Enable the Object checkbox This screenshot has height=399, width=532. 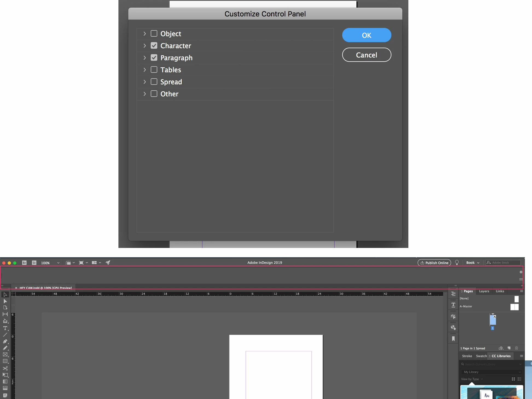click(154, 34)
